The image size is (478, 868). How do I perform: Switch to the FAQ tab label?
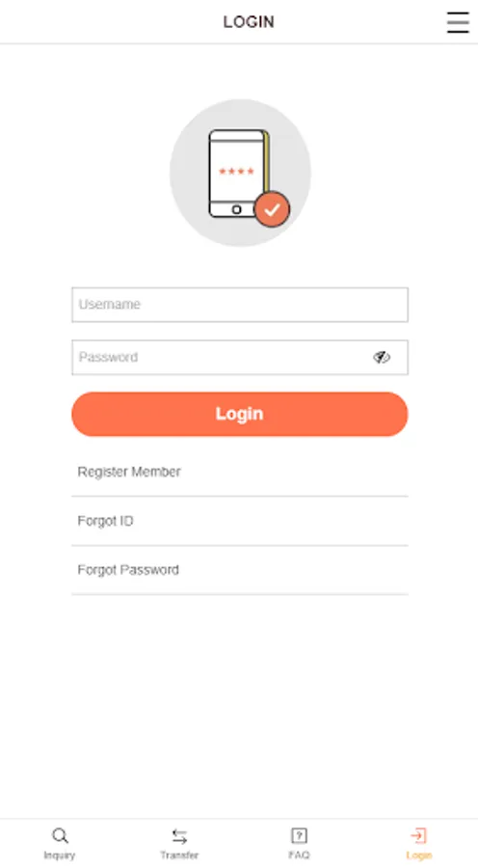click(x=299, y=855)
